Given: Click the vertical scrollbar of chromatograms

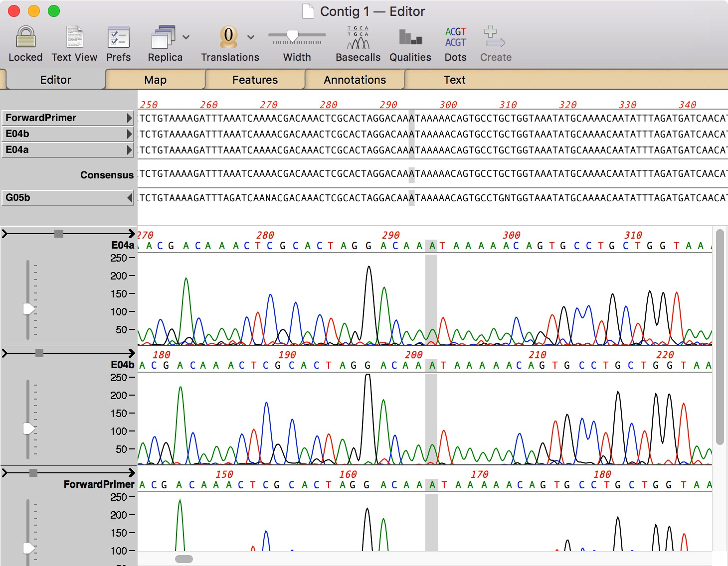Looking at the screenshot, I should (x=720, y=336).
